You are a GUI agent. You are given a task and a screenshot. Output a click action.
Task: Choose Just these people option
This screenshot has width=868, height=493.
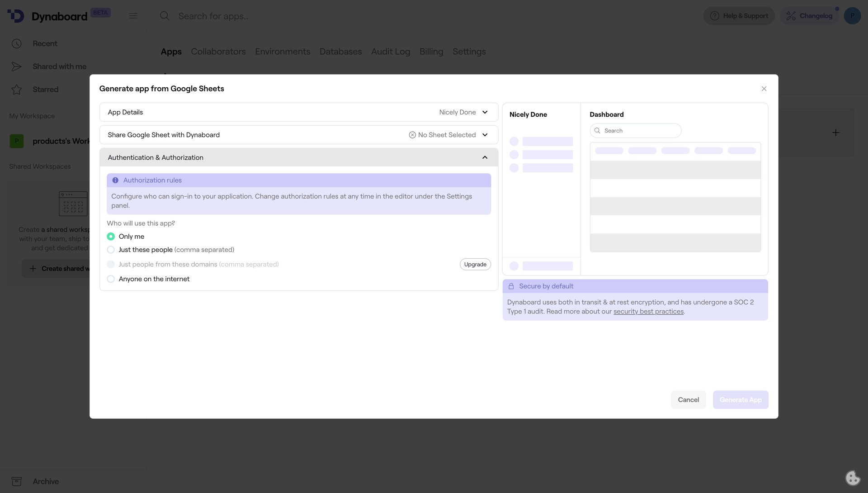111,250
